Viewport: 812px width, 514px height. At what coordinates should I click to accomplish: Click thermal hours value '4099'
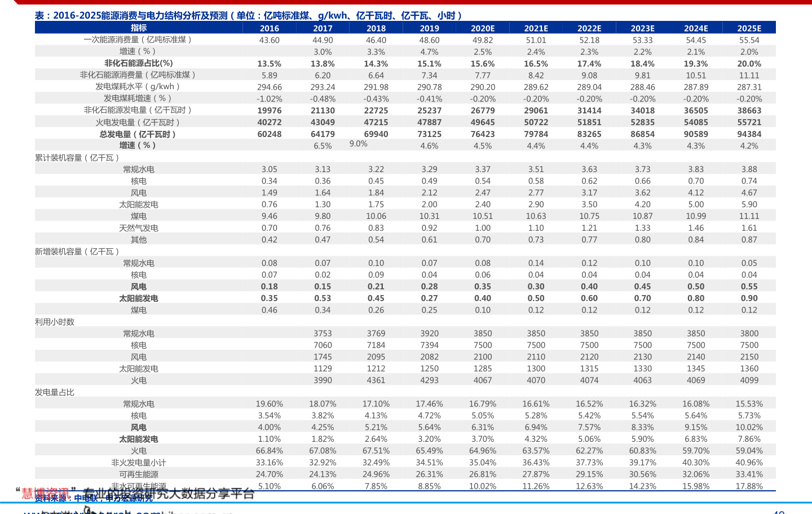coord(749,380)
